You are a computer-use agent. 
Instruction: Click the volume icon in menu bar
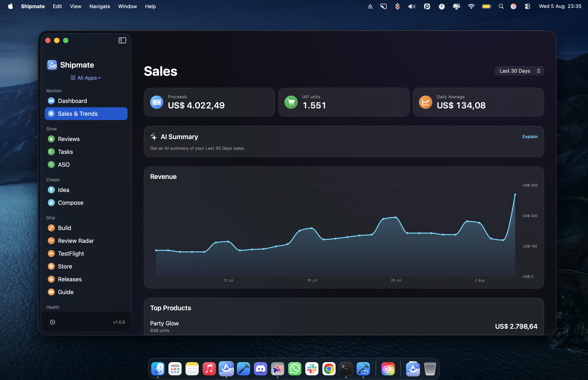(x=412, y=6)
